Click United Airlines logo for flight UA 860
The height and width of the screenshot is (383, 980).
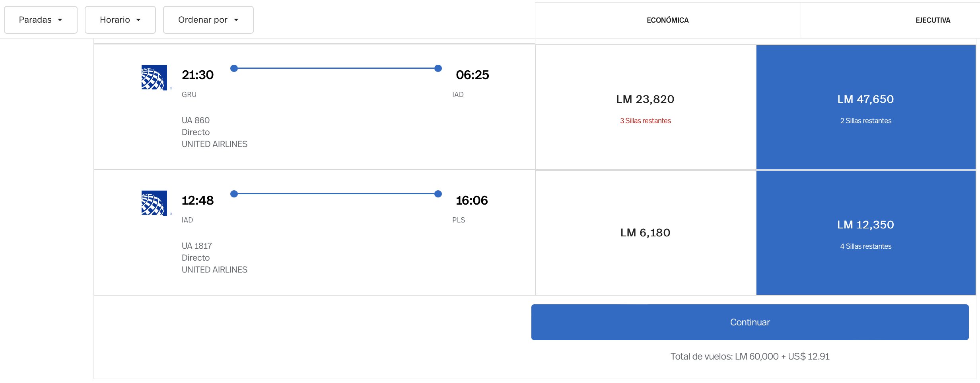click(x=154, y=77)
